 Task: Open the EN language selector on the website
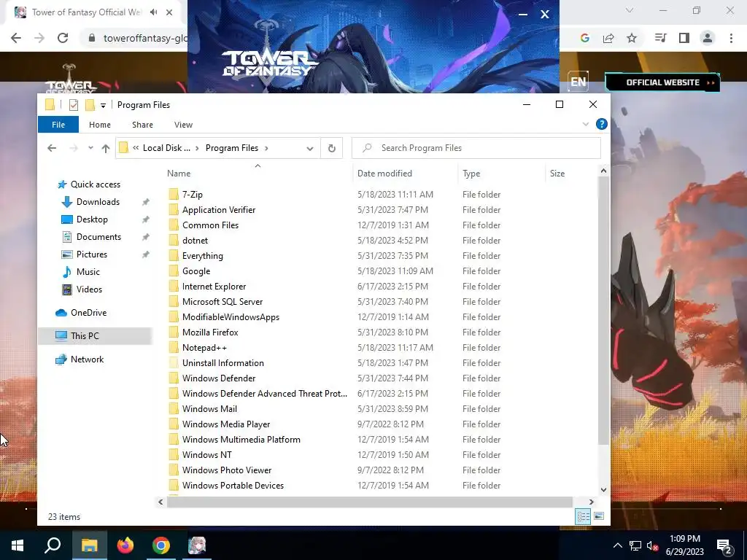coord(578,82)
